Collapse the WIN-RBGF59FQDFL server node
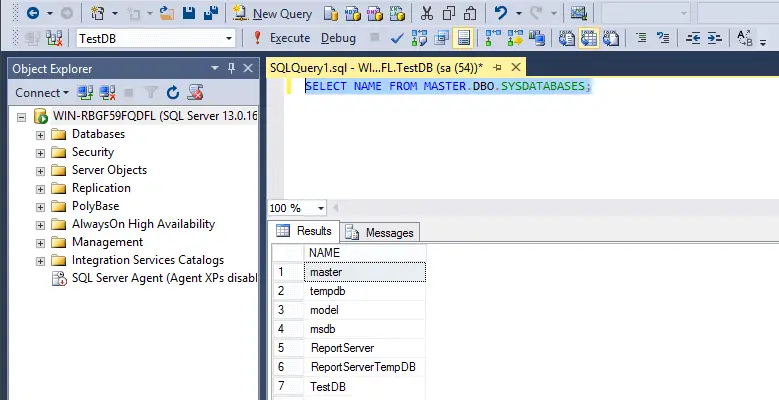The height and width of the screenshot is (400, 779). 21,117
